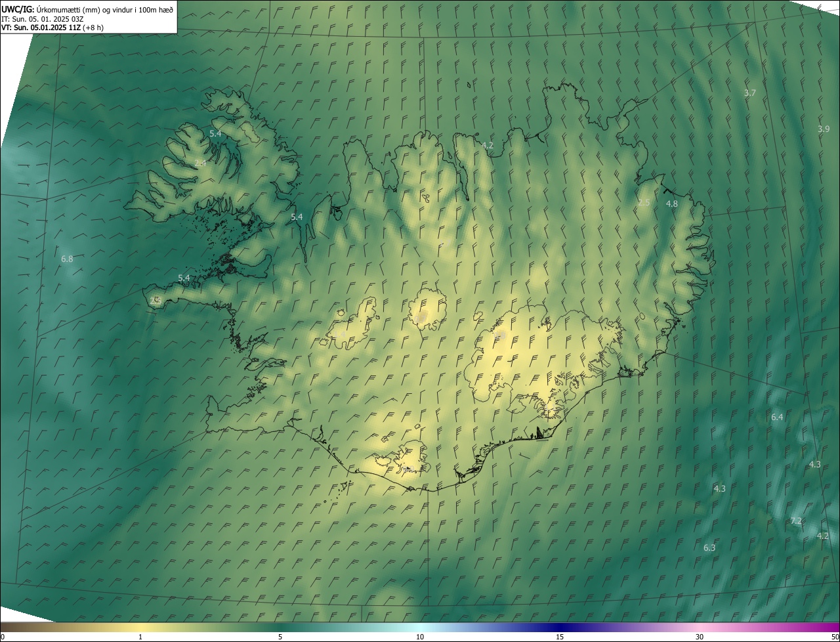This screenshot has height=642, width=840.
Task: Click the colour scale tick label "30"
Action: point(700,637)
